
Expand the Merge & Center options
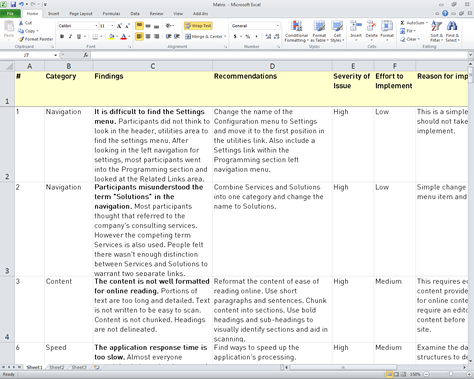[x=225, y=36]
